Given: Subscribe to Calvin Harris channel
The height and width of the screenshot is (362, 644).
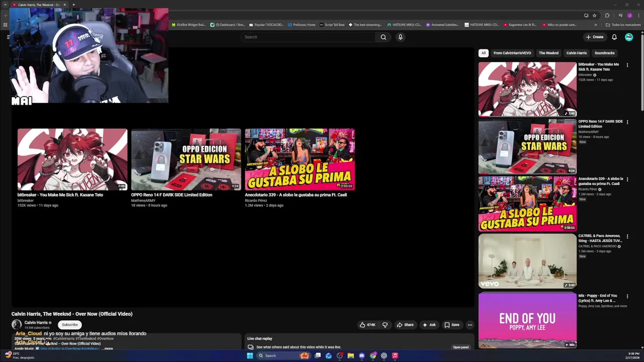Looking at the screenshot, I should click(69, 325).
